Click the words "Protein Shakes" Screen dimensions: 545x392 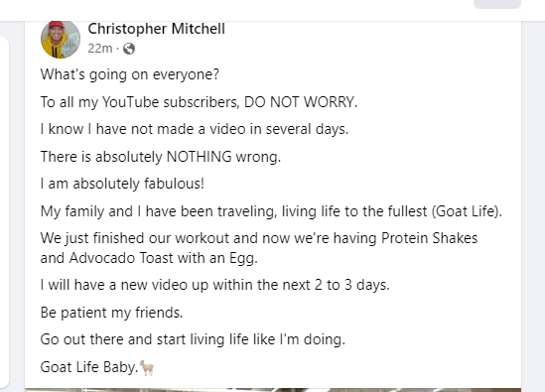coord(429,238)
